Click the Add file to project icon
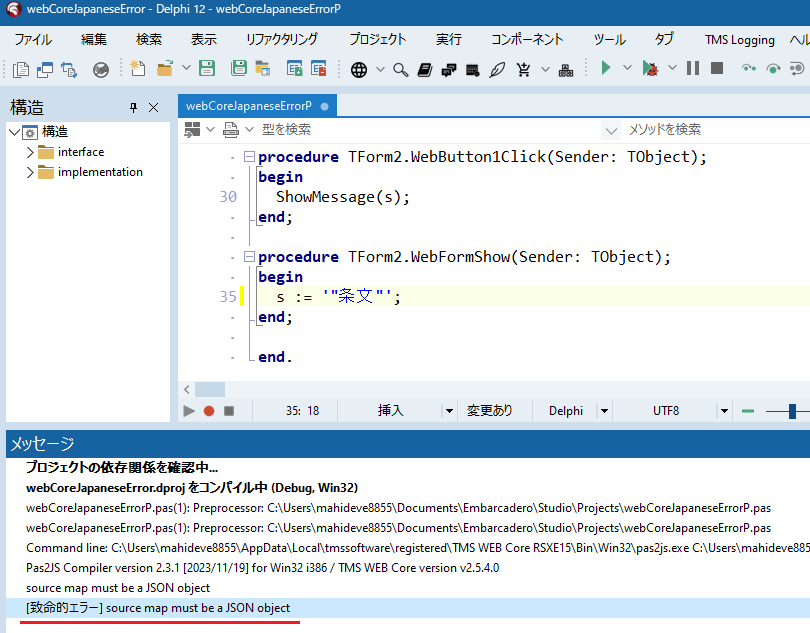This screenshot has height=633, width=810. coord(294,68)
